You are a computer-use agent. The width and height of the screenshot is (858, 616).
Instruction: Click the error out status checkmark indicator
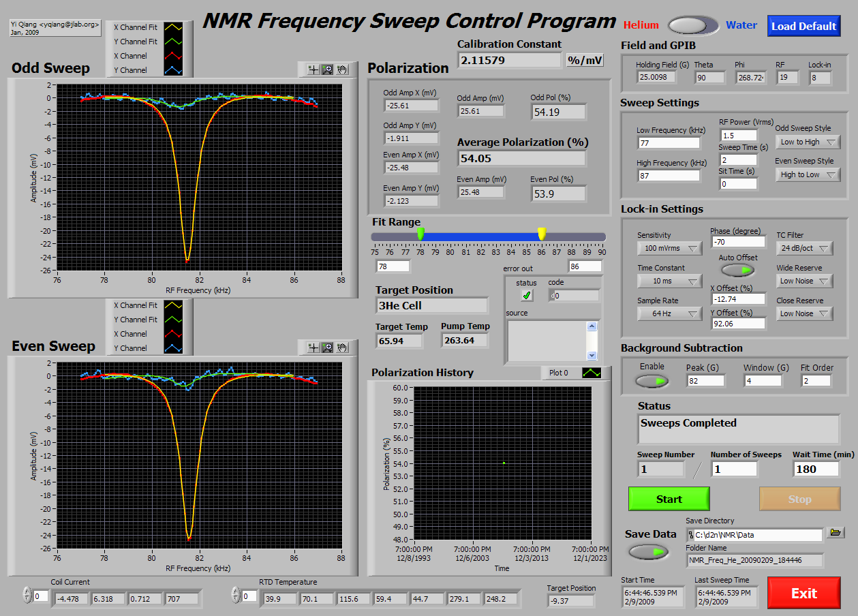click(526, 295)
